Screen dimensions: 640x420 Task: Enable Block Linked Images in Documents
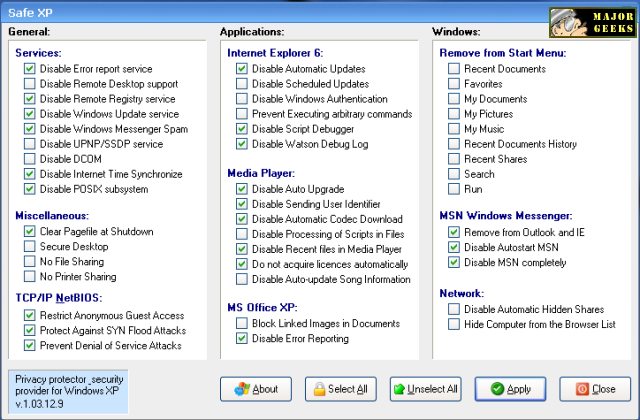click(242, 323)
